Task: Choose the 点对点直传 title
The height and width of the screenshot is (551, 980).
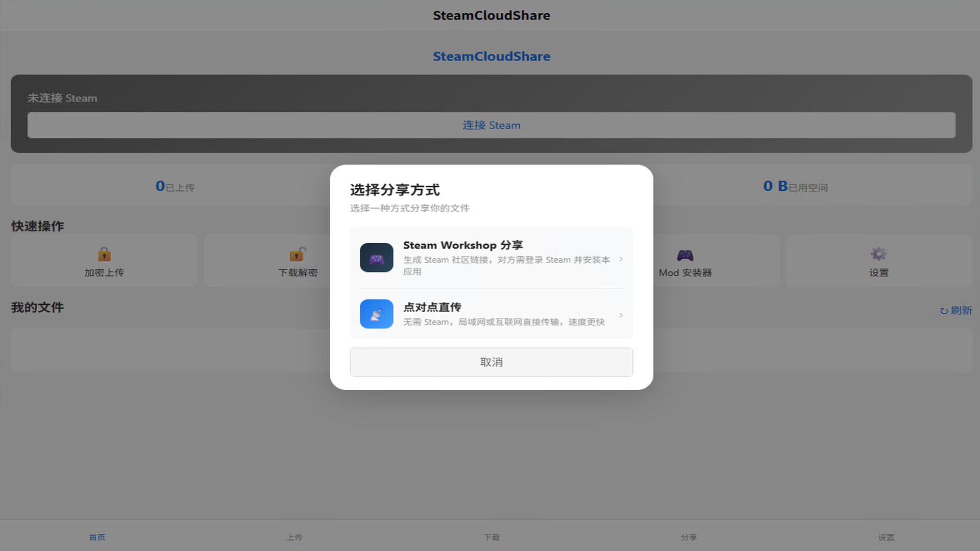Action: [x=432, y=307]
